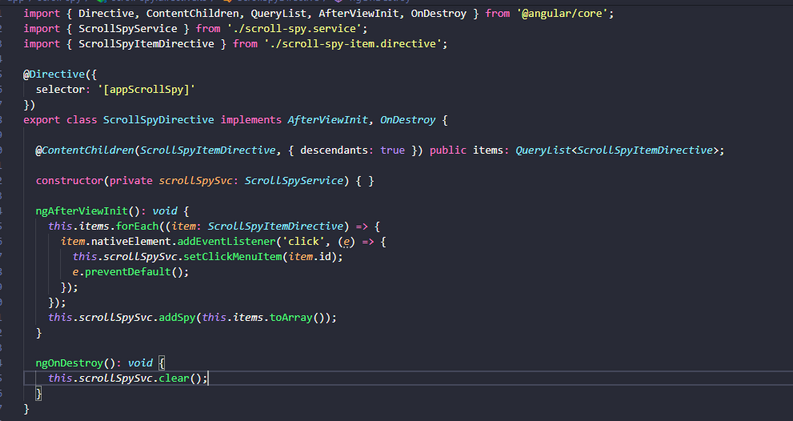The image size is (793, 421).
Task: Click the addSpy method call
Action: 177,317
